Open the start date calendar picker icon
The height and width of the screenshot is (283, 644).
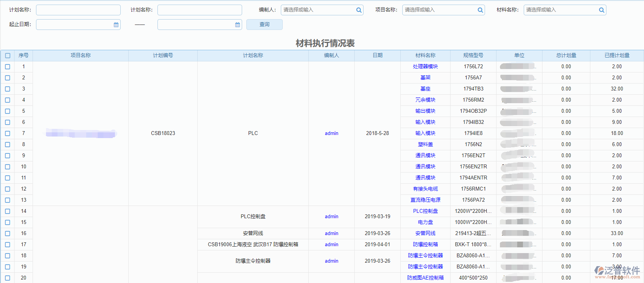pos(116,25)
